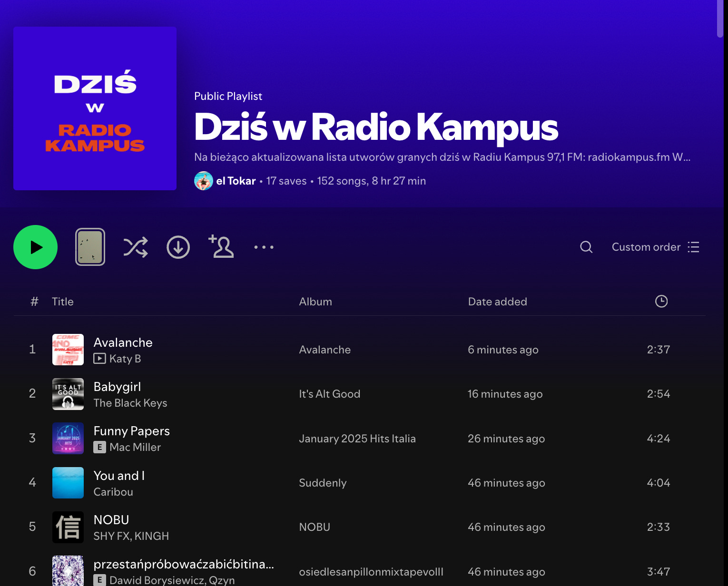Click the 17 saves count
Image resolution: width=728 pixels, height=586 pixels.
pos(286,181)
